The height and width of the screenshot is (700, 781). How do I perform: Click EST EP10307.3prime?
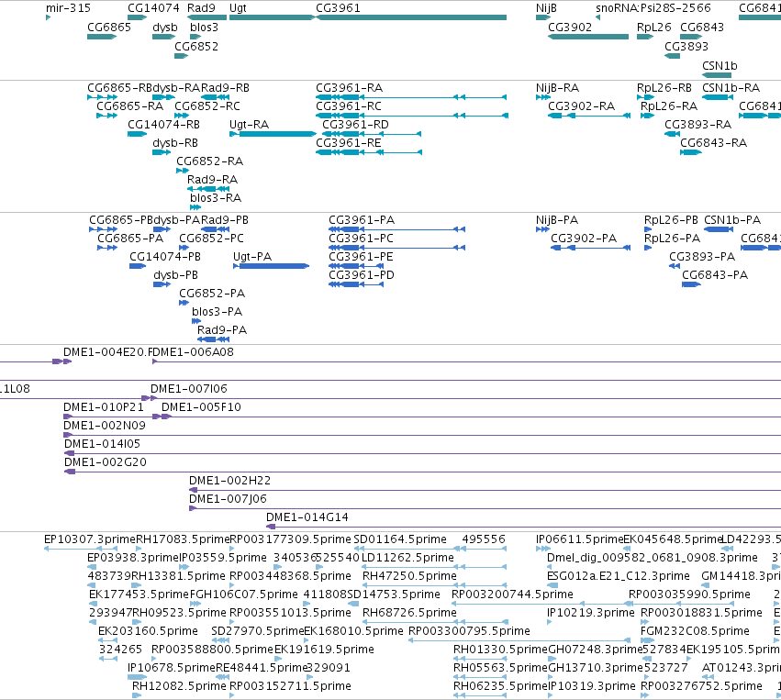[x=90, y=539]
